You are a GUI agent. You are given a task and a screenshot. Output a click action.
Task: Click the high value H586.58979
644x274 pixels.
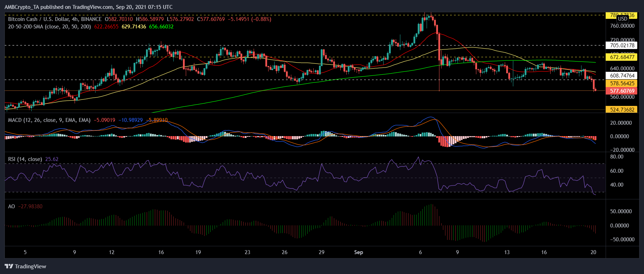pyautogui.click(x=150, y=19)
